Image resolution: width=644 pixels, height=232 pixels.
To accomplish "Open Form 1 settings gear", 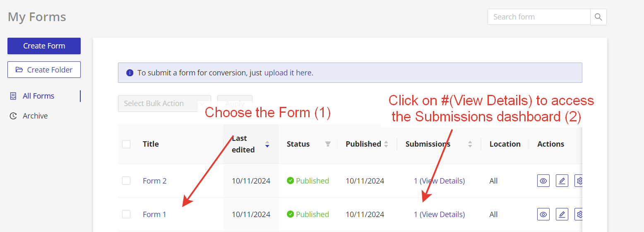I will coord(579,214).
